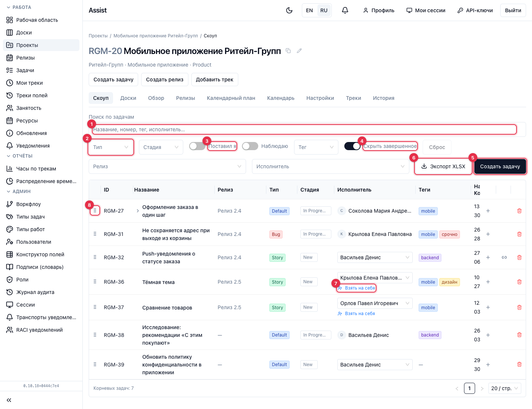
Task: Switch language to EN
Action: [310, 10]
